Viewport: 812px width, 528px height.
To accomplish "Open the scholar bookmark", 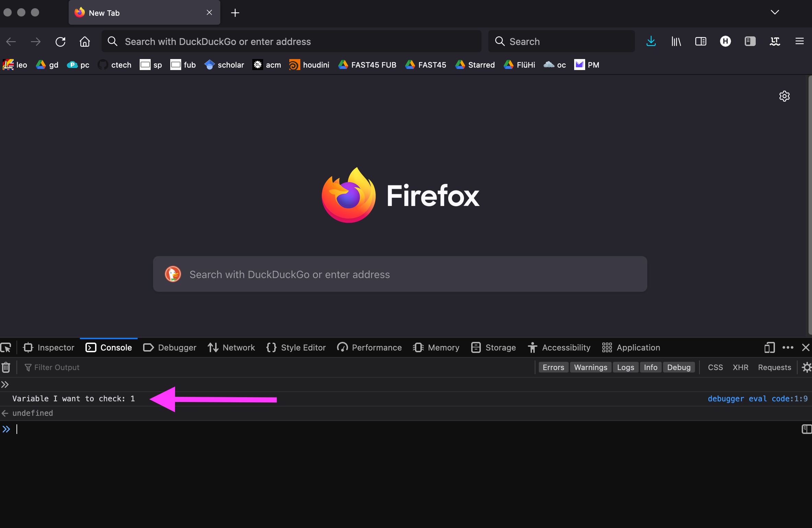I will (x=224, y=65).
